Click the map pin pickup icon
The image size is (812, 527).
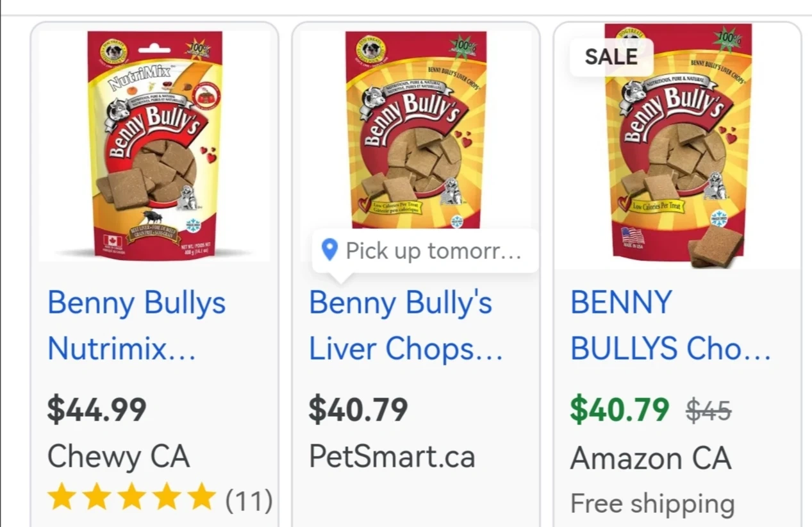329,251
